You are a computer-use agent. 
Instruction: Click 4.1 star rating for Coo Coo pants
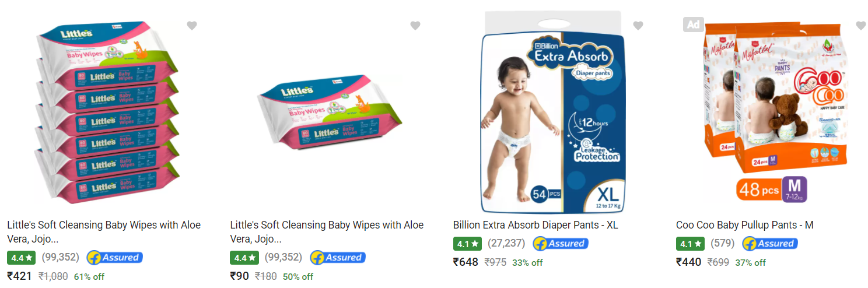pyautogui.click(x=690, y=243)
